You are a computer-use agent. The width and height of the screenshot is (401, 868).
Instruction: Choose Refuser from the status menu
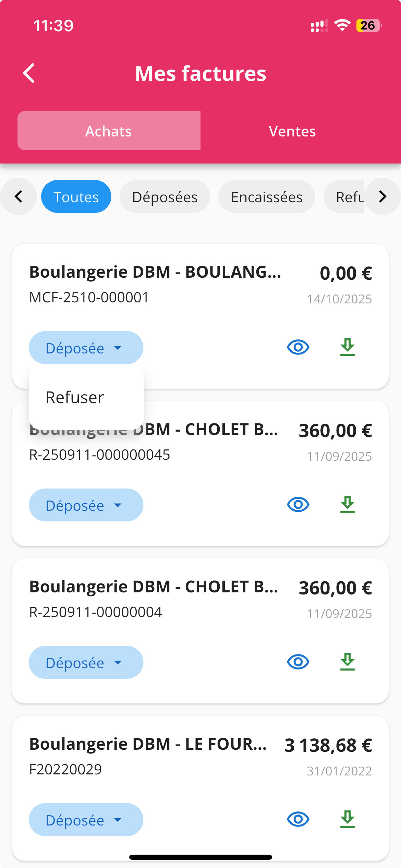[x=75, y=397]
